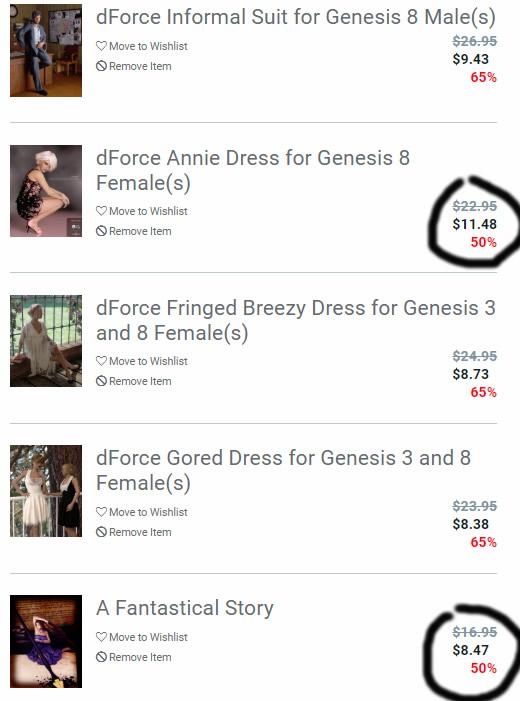
Task: Click remove icon for Fringed Breezy Dress
Action: [x=101, y=381]
